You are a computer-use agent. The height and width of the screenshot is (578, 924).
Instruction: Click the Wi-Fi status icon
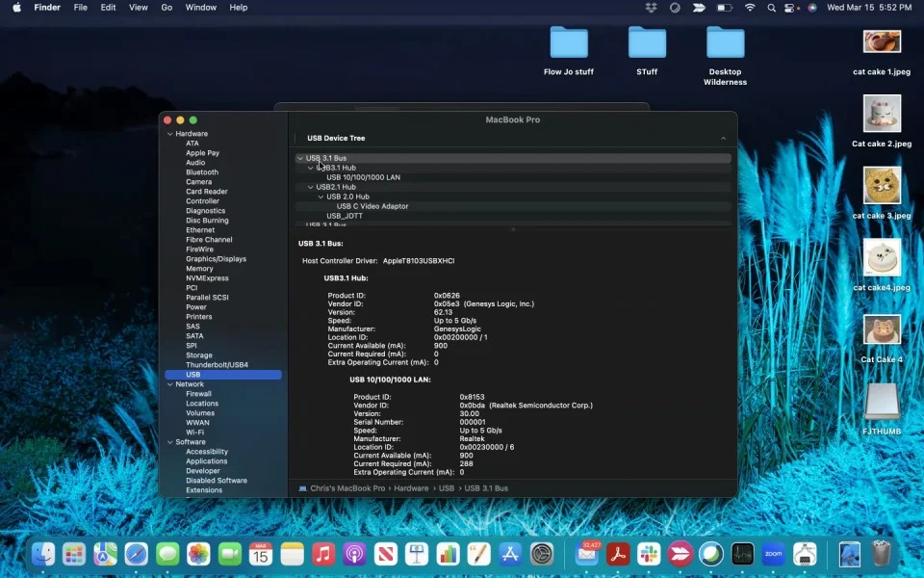(x=750, y=8)
